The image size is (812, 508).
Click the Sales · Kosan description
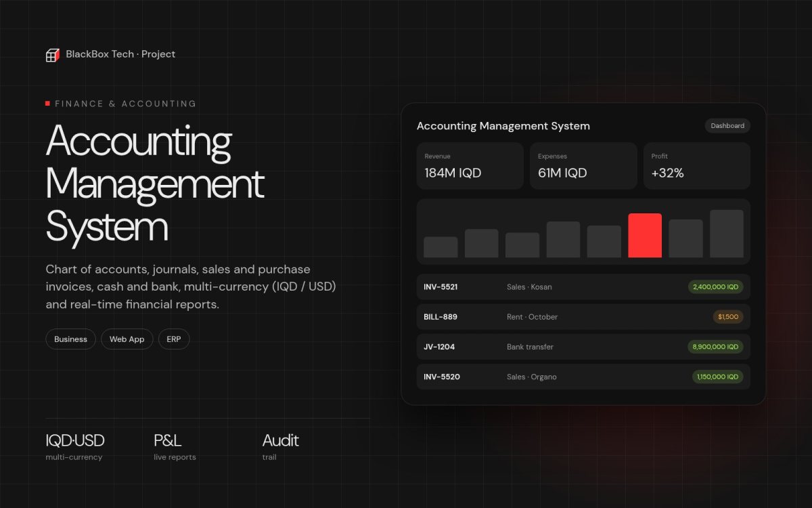[529, 287]
